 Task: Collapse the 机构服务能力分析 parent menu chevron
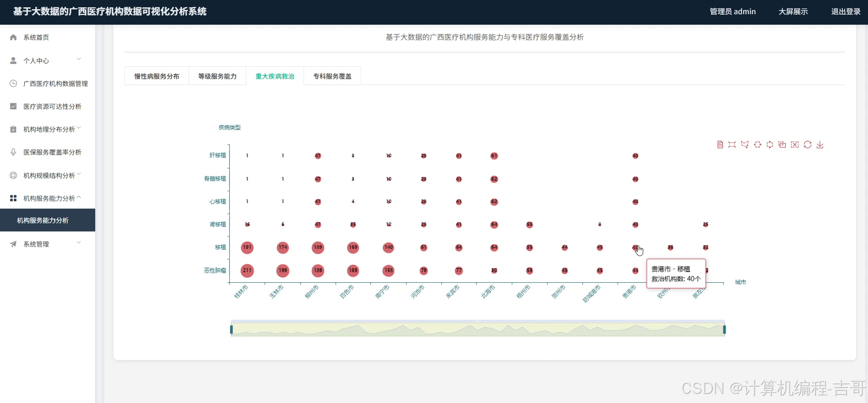coord(79,197)
